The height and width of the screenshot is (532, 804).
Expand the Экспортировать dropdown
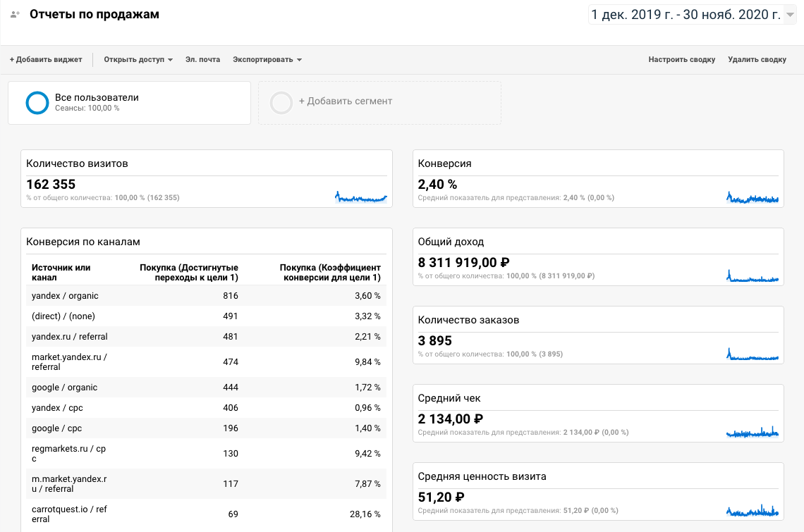click(x=267, y=60)
